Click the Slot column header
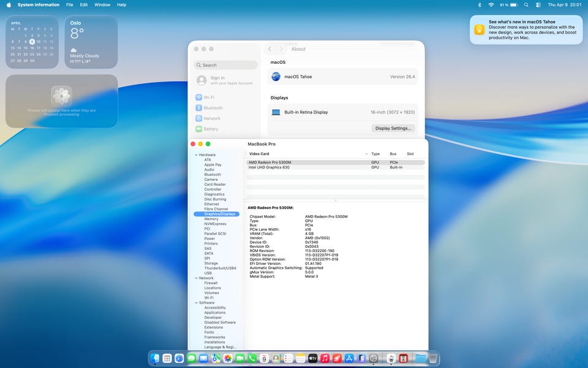Viewport: 588px width, 368px height. [x=410, y=154]
